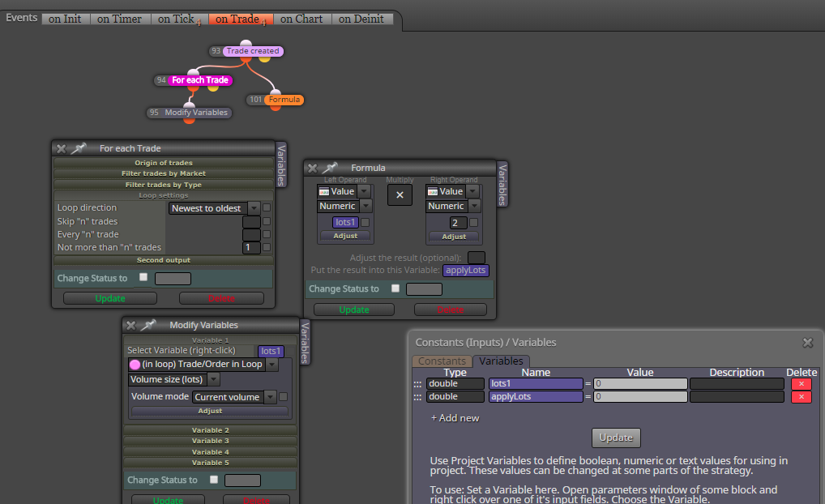
Task: Pin the Formula panel with pushpin icon
Action: (x=330, y=168)
